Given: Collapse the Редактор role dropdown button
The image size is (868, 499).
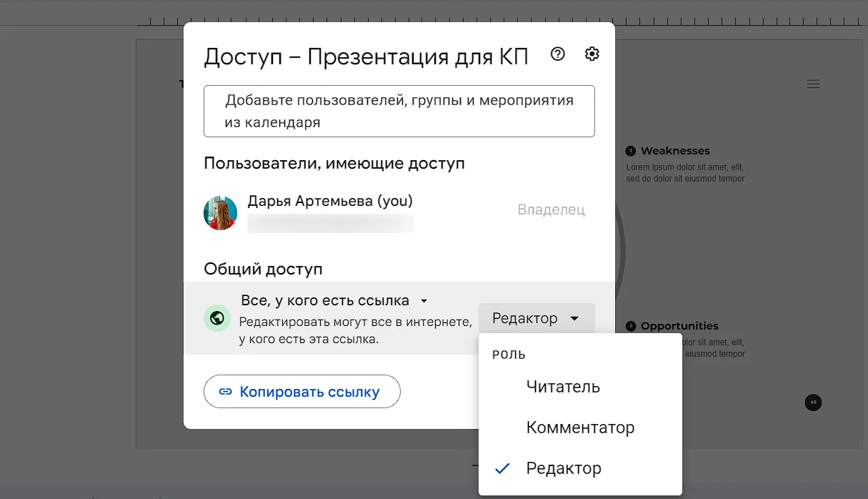Looking at the screenshot, I should coord(536,319).
